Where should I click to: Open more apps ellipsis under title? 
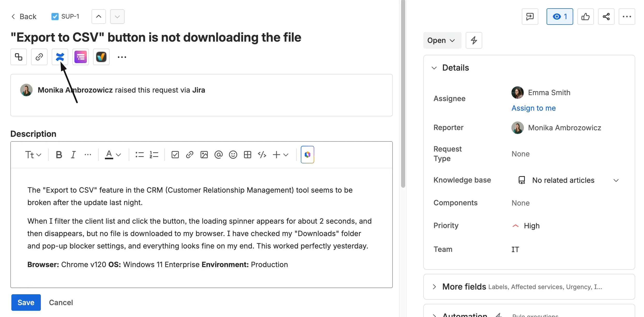tap(122, 57)
